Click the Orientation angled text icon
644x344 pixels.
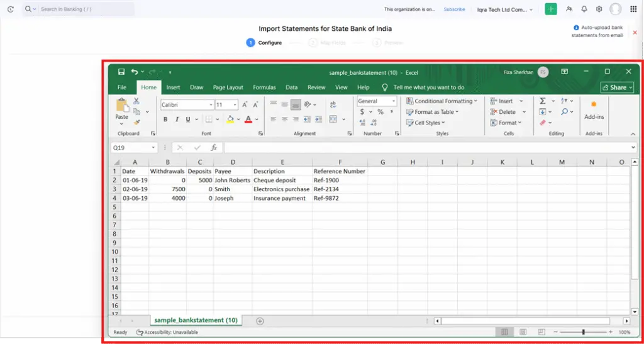(308, 104)
